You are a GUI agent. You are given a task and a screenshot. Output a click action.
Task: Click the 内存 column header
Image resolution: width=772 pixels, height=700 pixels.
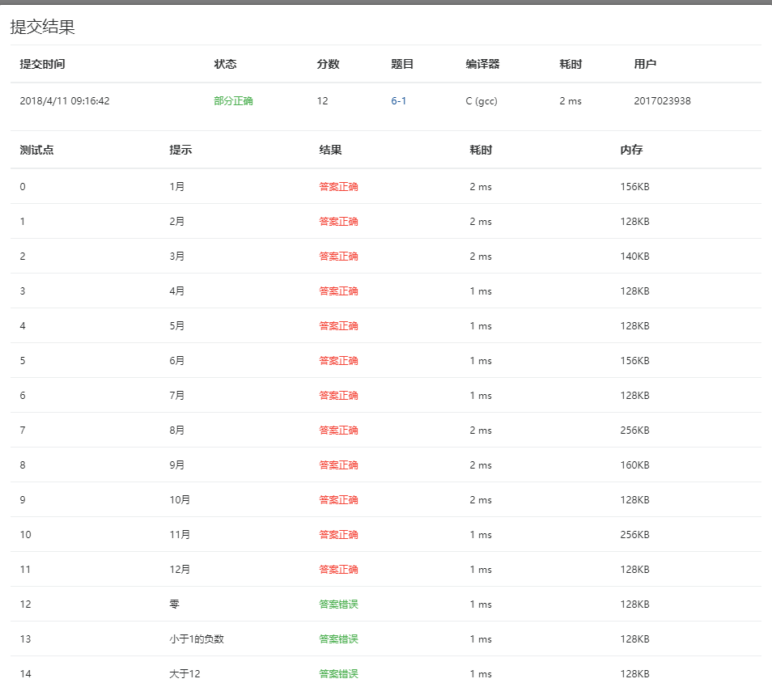pyautogui.click(x=632, y=150)
